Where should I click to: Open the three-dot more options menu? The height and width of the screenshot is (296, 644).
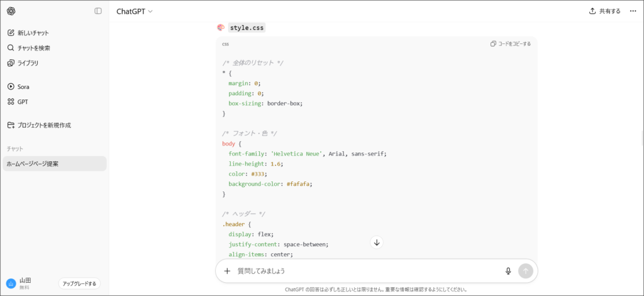point(633,11)
